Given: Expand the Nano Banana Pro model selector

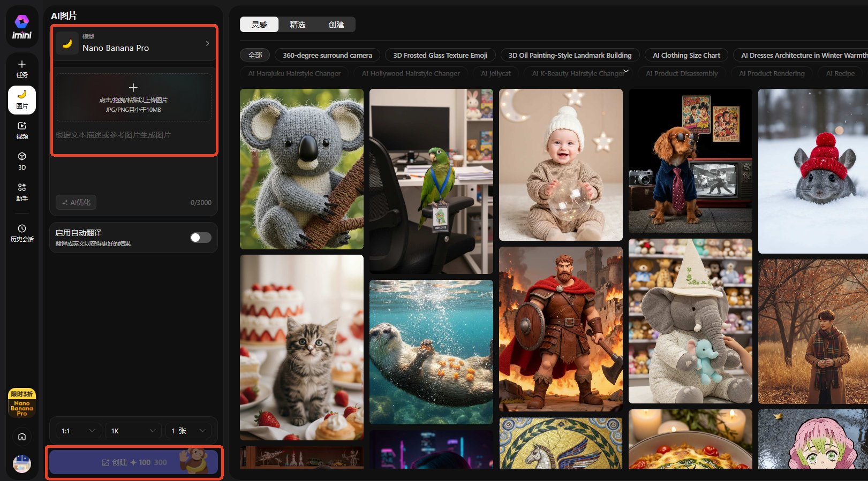Looking at the screenshot, I should (x=134, y=43).
